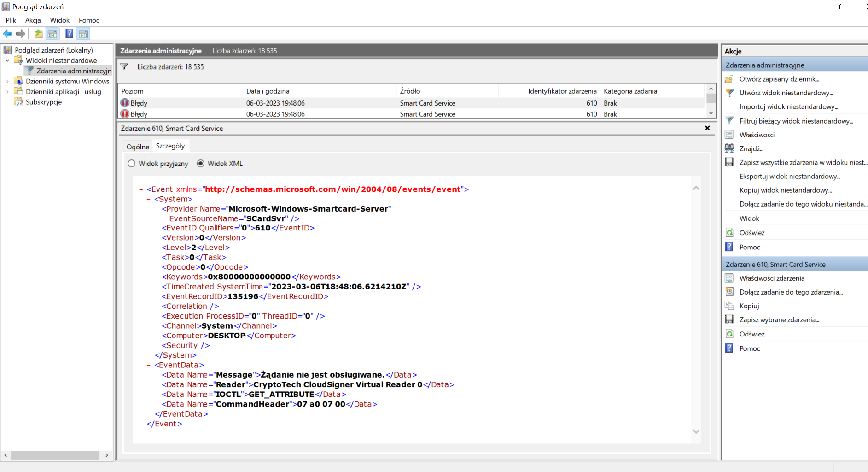Select Podgląd zdarzeń (Lokalny) root node

[54, 50]
